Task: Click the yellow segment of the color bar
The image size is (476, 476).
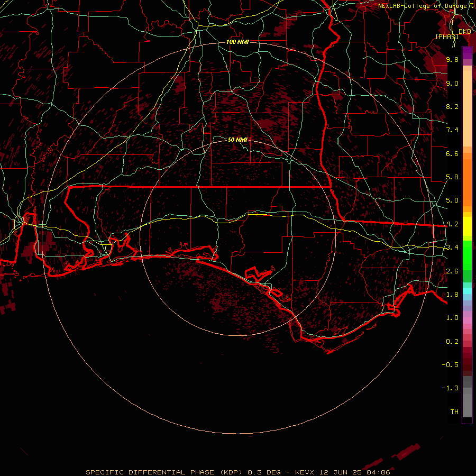Action: pyautogui.click(x=467, y=226)
